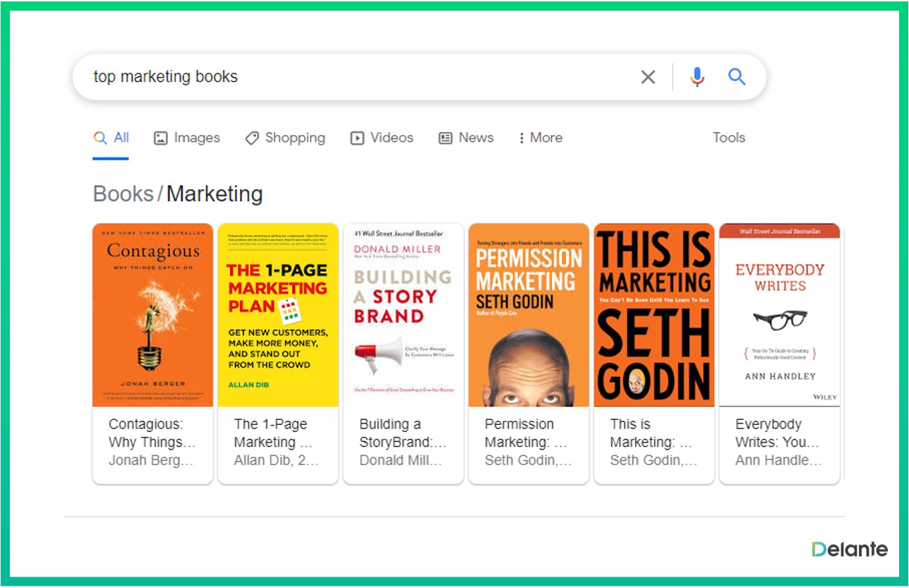Select The 1-Page Marketing Plan cover
Image resolution: width=909 pixels, height=588 pixels.
click(278, 315)
